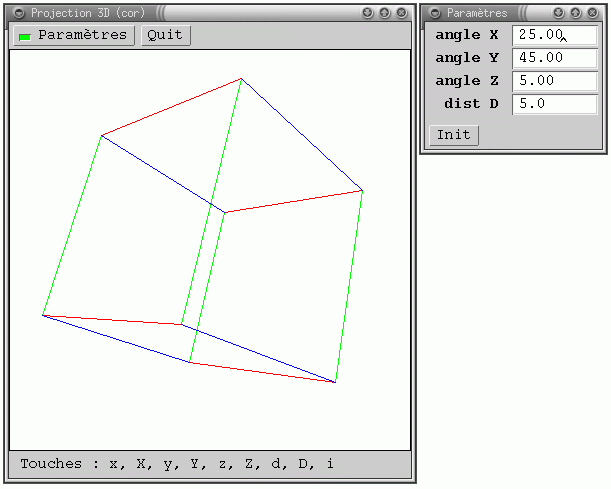Maximize the Paramètres window
This screenshot has width=611, height=489.
577,13
